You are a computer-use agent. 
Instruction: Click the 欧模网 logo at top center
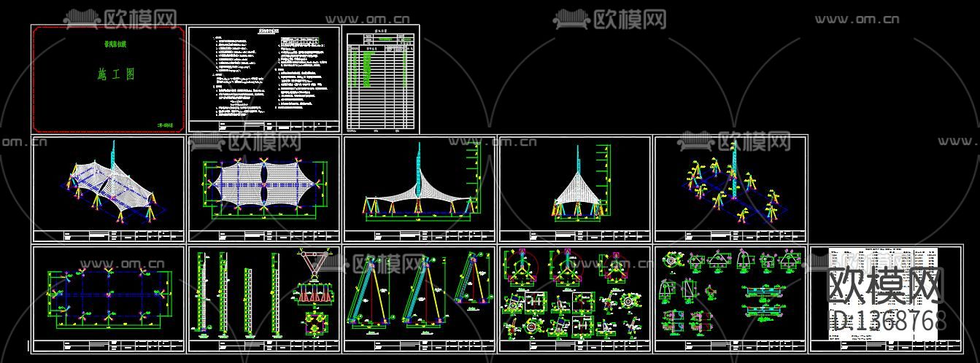[x=610, y=18]
